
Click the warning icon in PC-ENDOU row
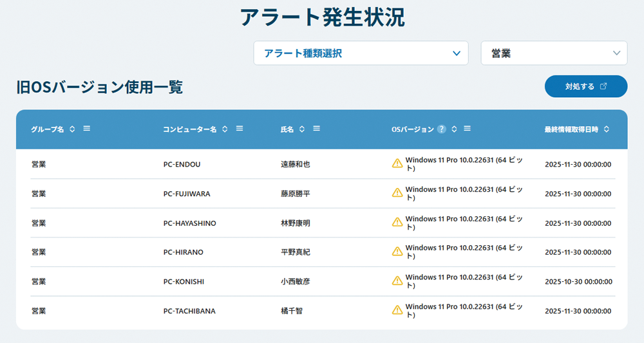397,164
